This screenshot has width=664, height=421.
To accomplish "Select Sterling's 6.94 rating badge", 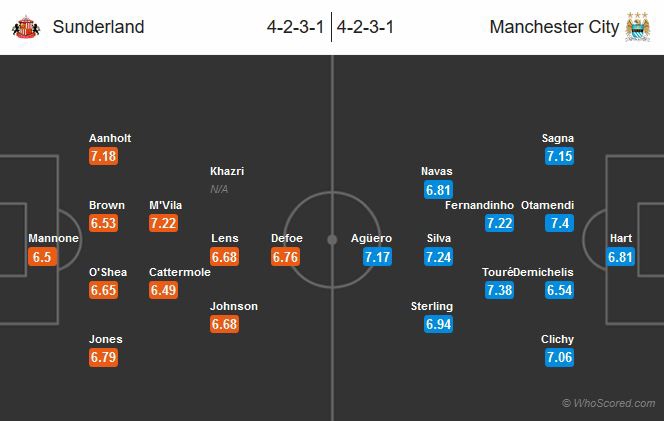I will click(439, 324).
